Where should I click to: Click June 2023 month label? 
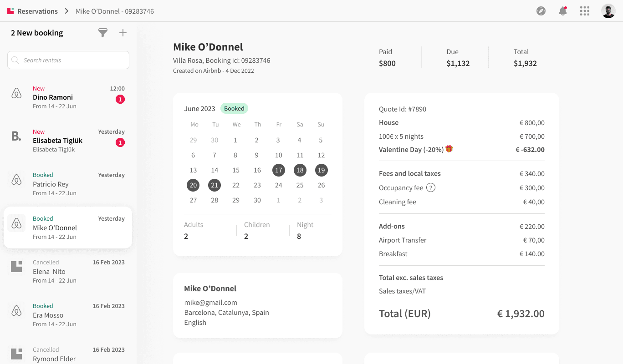click(x=199, y=109)
